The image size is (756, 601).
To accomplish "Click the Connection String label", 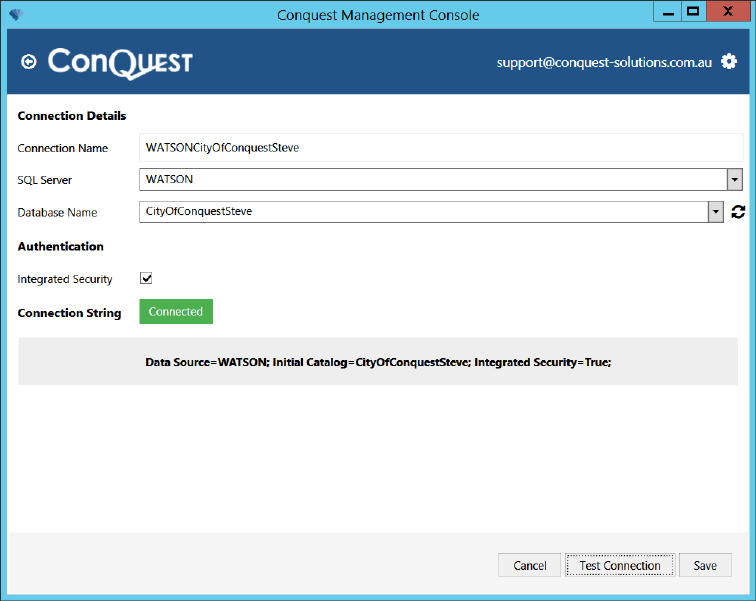I will point(69,313).
